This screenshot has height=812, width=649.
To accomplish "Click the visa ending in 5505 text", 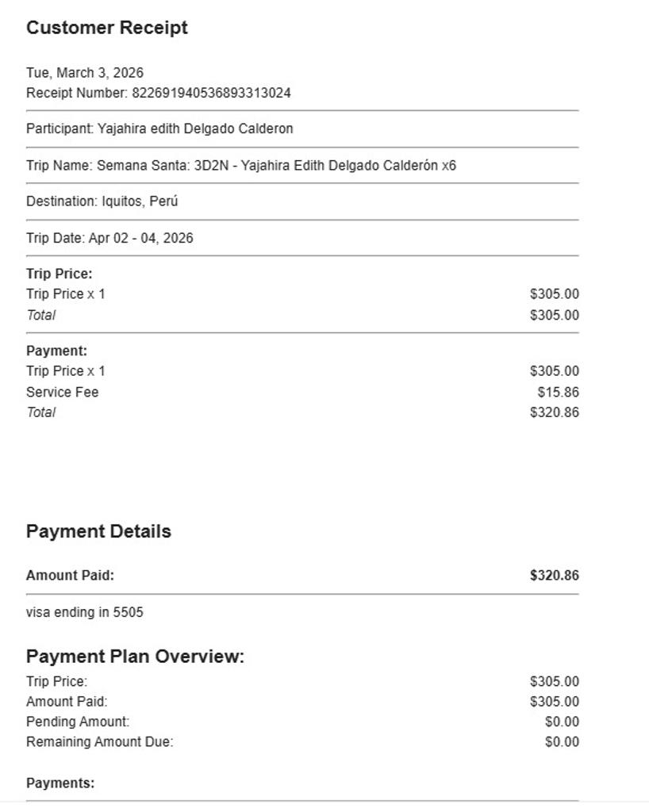I will 85,612.
